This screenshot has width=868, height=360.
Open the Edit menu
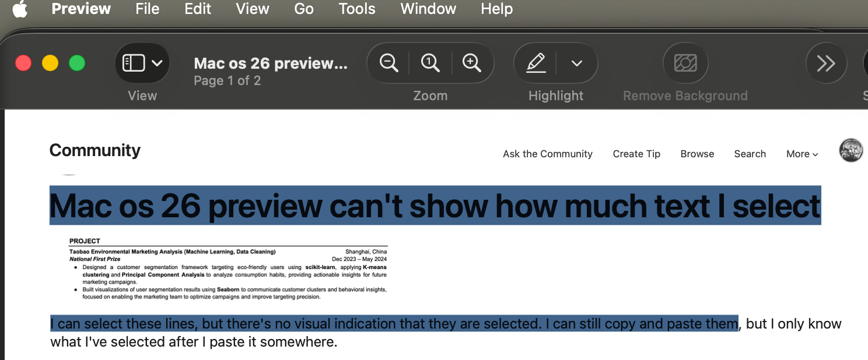pos(198,9)
